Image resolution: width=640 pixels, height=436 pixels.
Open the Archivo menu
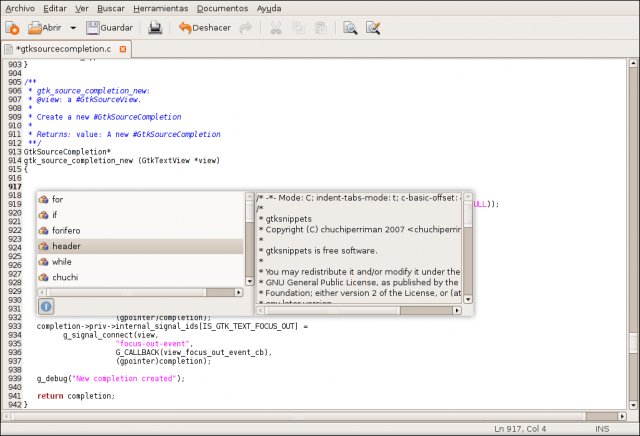point(20,8)
